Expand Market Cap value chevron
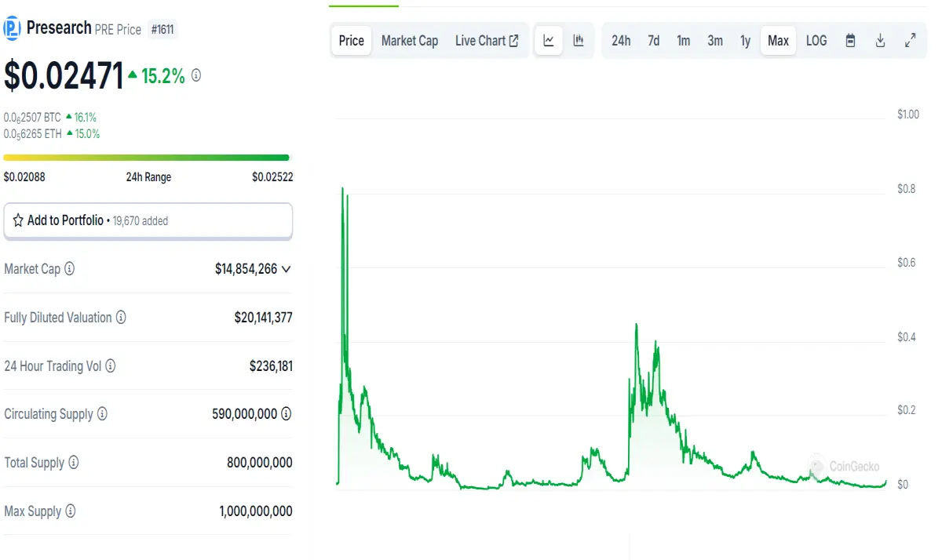This screenshot has width=942, height=560. [x=286, y=269]
